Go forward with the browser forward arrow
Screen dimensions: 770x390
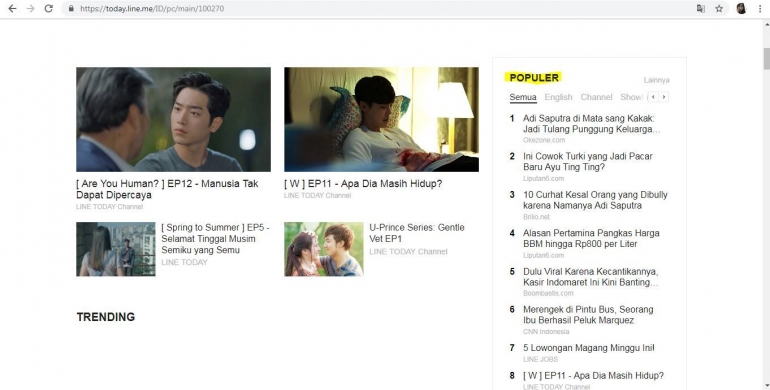[30, 8]
